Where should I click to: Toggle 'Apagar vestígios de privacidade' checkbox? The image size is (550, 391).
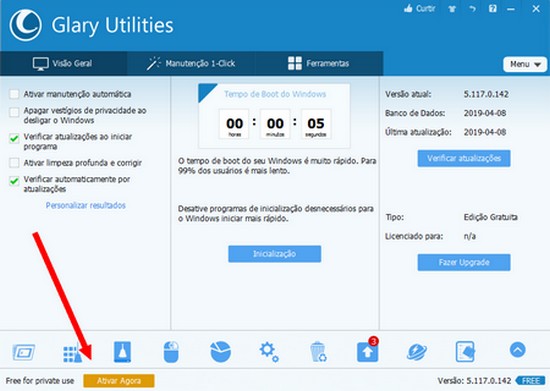click(x=14, y=112)
